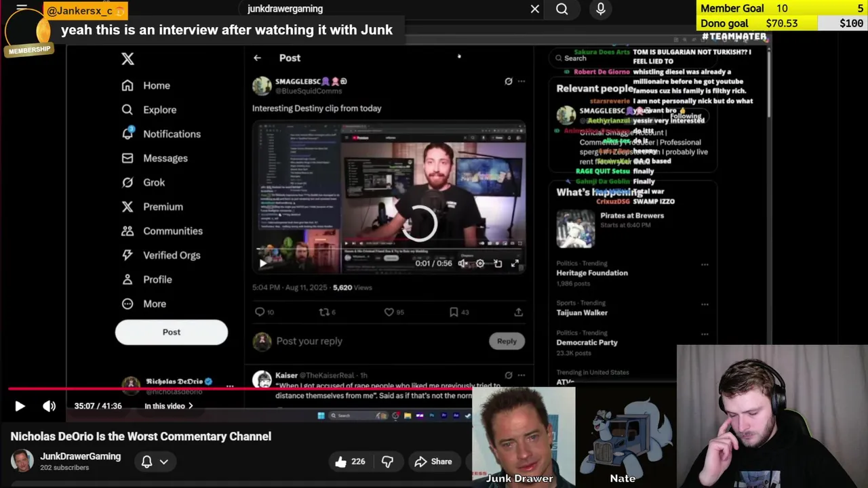Screen dimensions: 868x488
Task: Click the Windows Start icon in taskbar
Action: pos(321,415)
